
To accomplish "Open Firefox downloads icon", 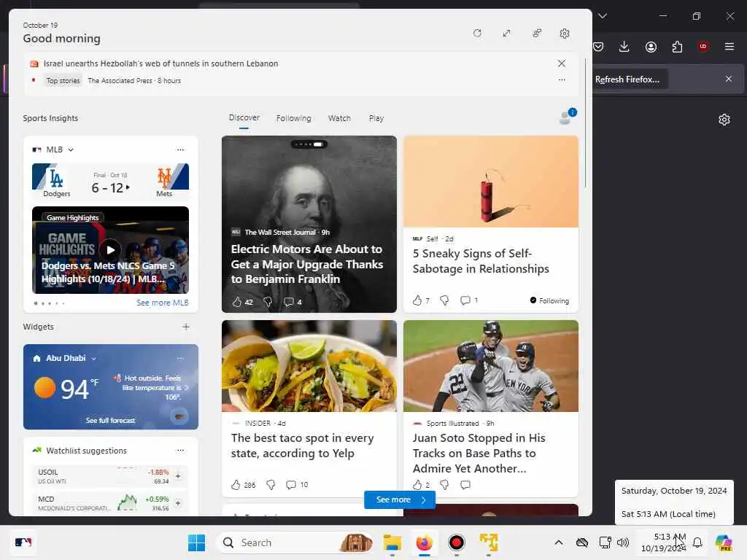I will (624, 47).
